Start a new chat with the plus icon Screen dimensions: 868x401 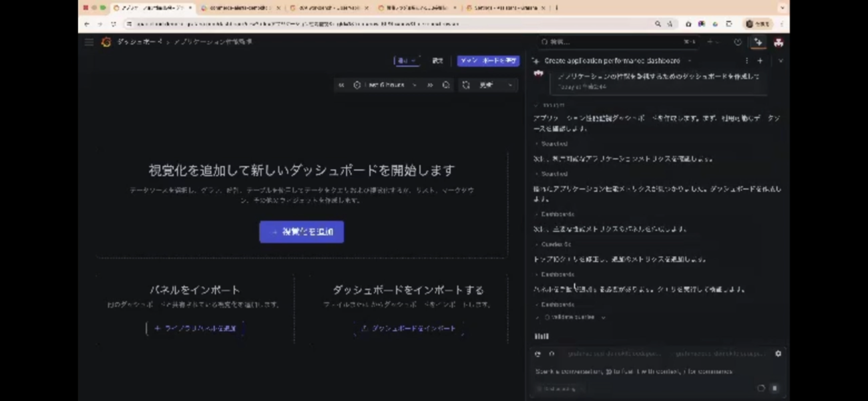(x=760, y=61)
